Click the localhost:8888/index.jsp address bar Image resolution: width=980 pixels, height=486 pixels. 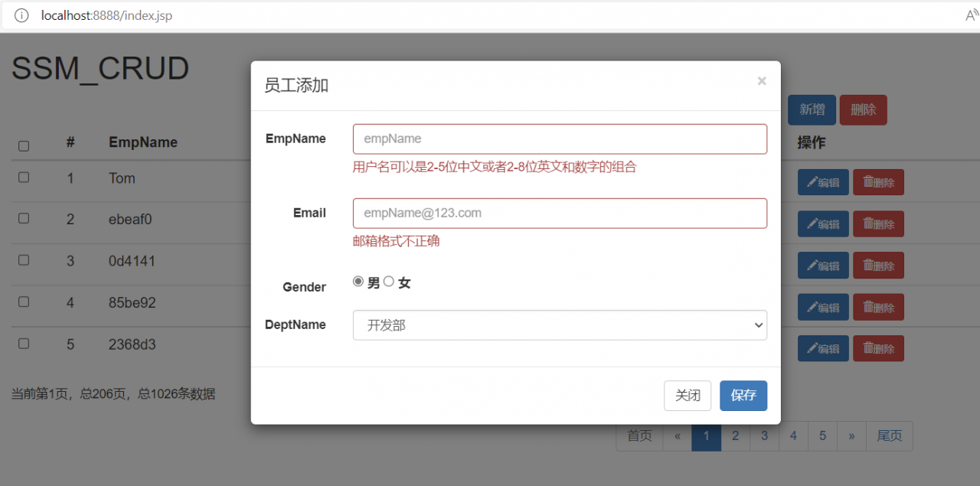(x=107, y=15)
